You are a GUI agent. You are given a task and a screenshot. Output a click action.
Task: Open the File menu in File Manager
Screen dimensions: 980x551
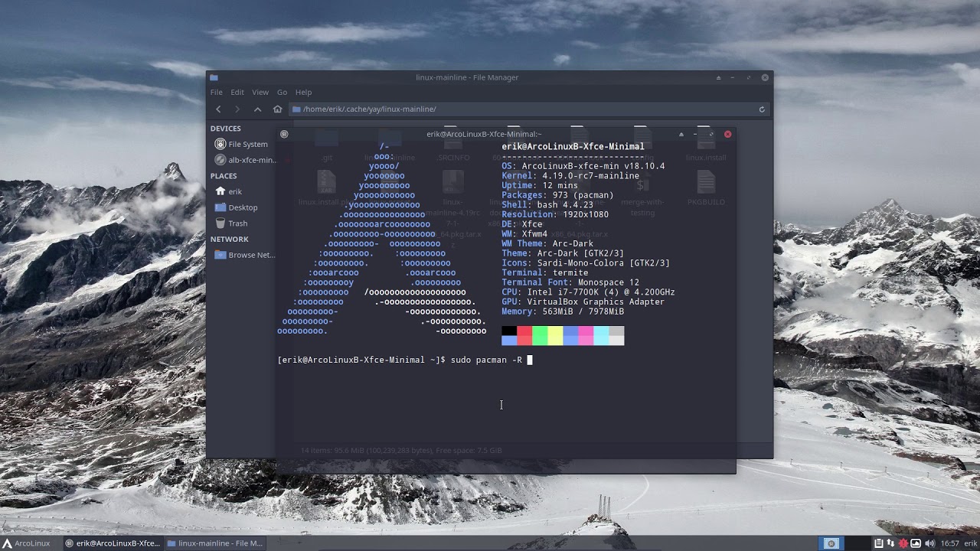click(217, 92)
